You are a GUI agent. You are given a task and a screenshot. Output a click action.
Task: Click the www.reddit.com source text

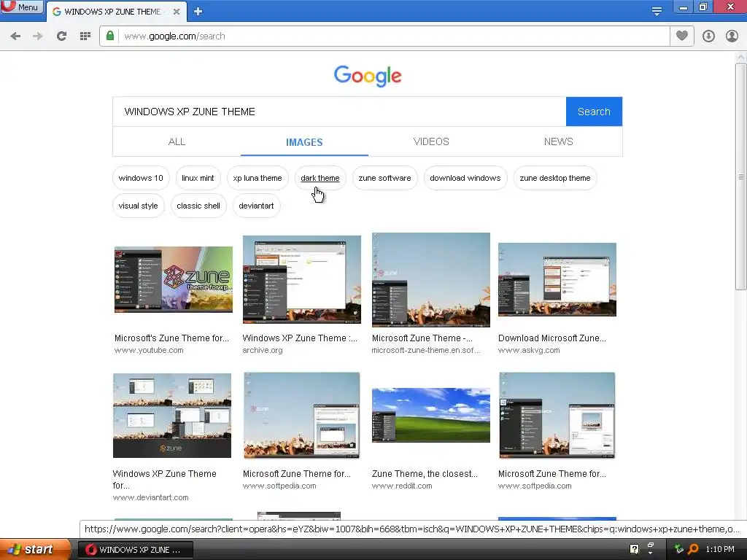tap(402, 486)
